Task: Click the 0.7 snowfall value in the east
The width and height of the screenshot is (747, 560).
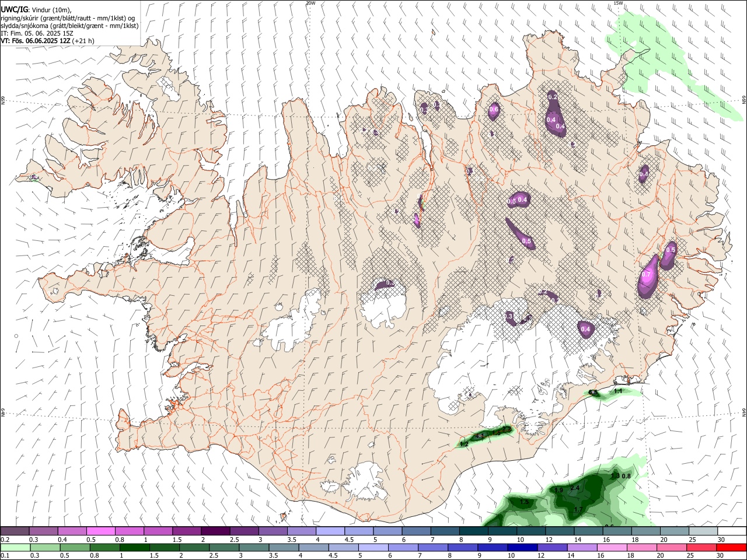Action: pos(646,274)
